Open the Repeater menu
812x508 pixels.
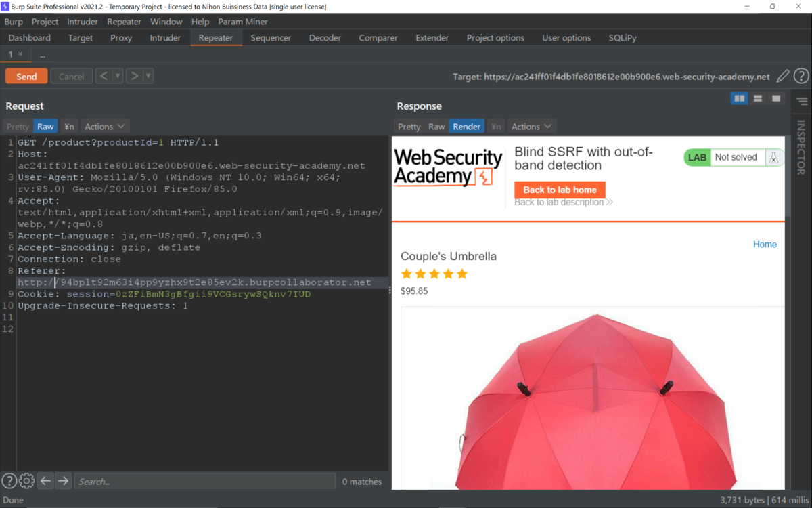(x=124, y=22)
